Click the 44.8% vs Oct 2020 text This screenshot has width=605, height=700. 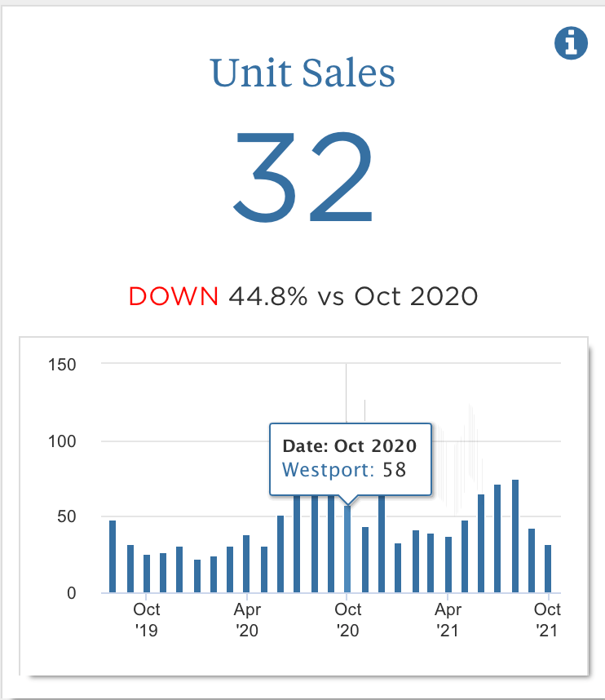pyautogui.click(x=352, y=296)
